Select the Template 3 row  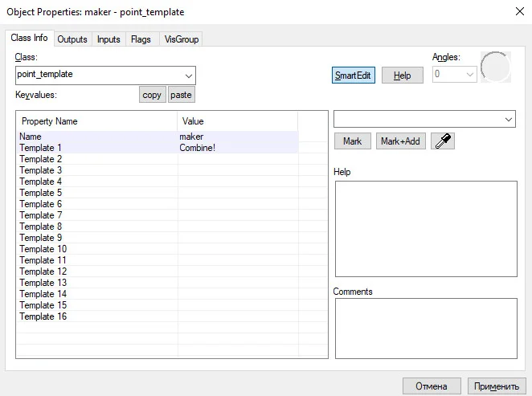pyautogui.click(x=158, y=170)
